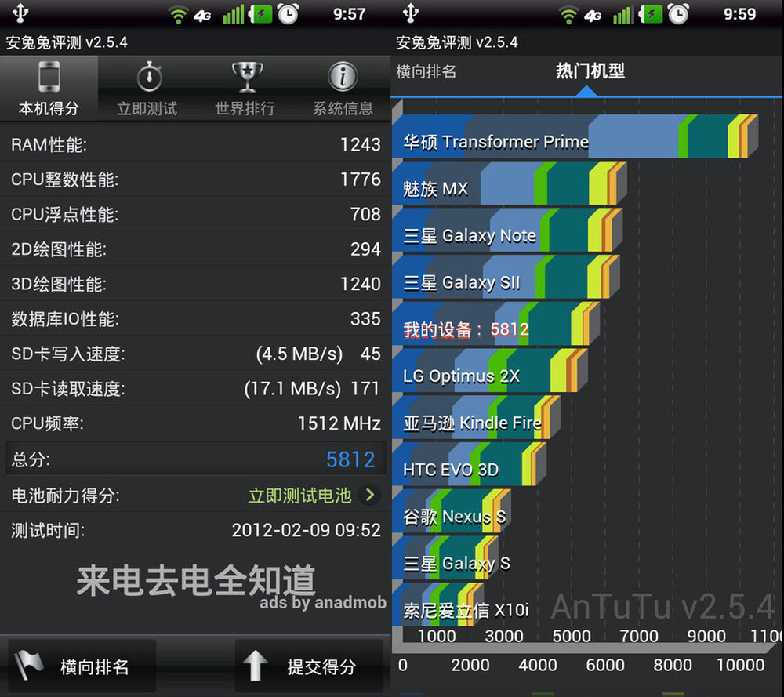Screen dimensions: 784x697
Task: Switch to the 立即测试 tab label
Action: click(147, 108)
